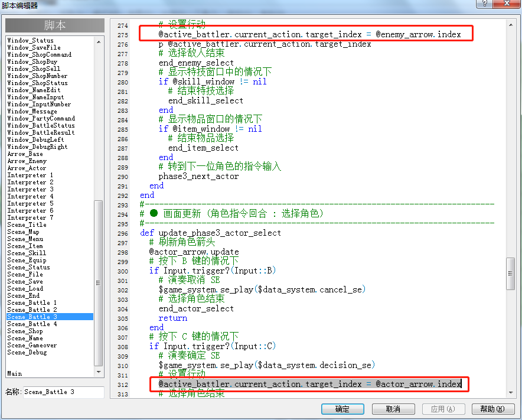The width and height of the screenshot is (522, 420).
Task: Click the end_actor_select code line
Action: (x=196, y=308)
